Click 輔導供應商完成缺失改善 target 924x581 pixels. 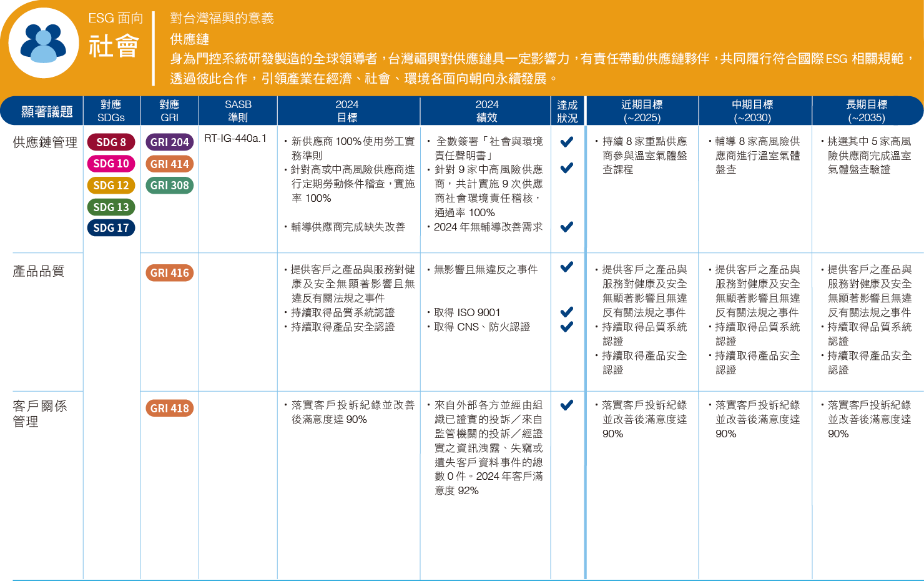click(345, 227)
